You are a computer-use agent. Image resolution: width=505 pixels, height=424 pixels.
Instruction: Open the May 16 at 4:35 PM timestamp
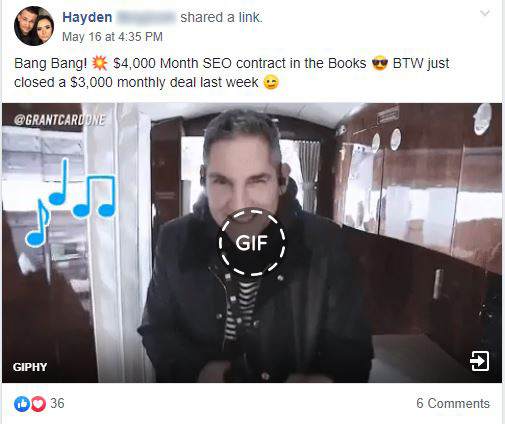point(112,37)
